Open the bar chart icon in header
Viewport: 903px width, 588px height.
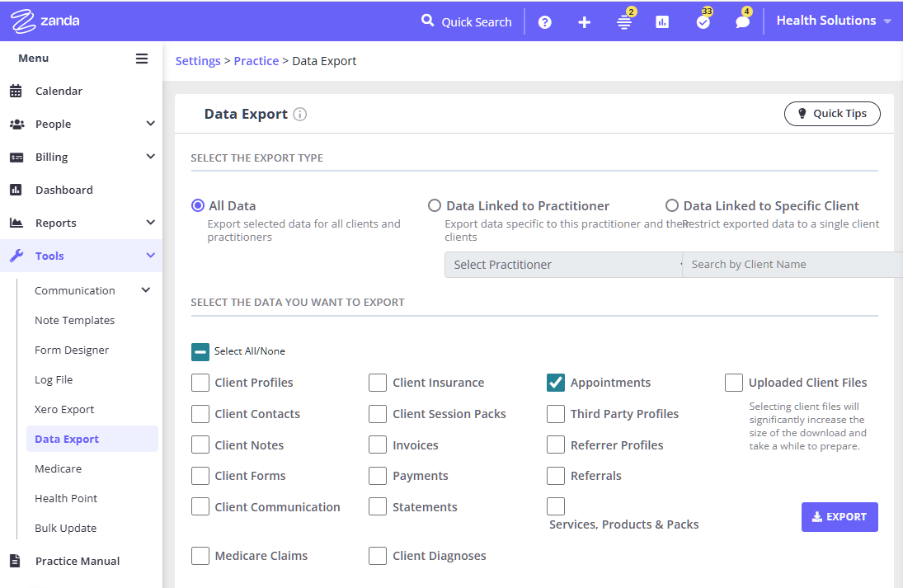click(662, 22)
